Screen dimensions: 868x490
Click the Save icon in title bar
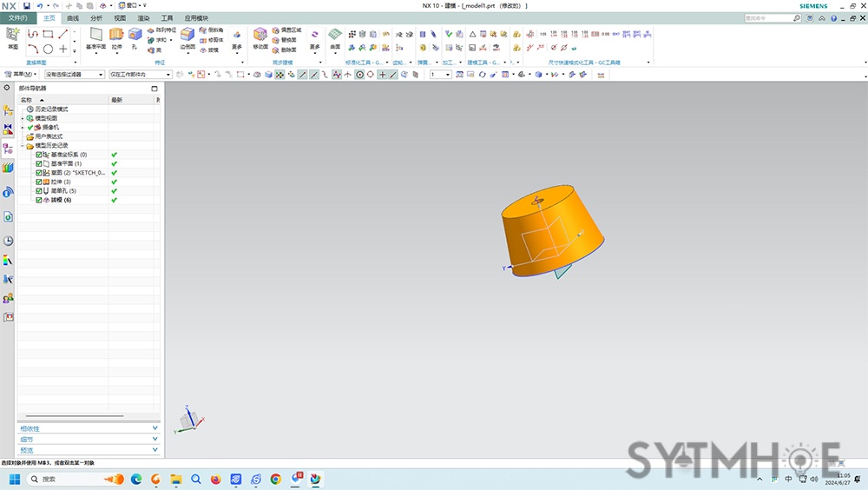click(x=27, y=5)
